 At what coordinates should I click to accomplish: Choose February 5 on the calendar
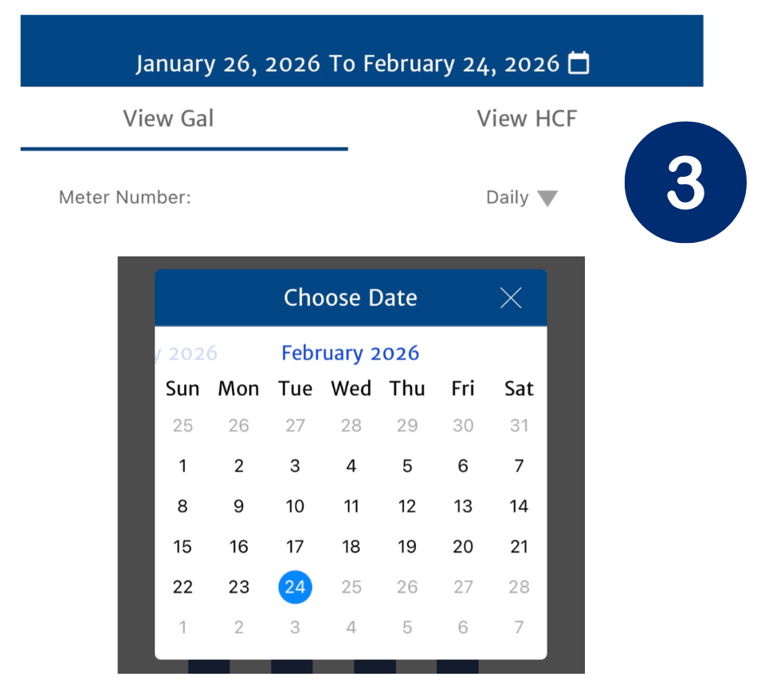(407, 466)
